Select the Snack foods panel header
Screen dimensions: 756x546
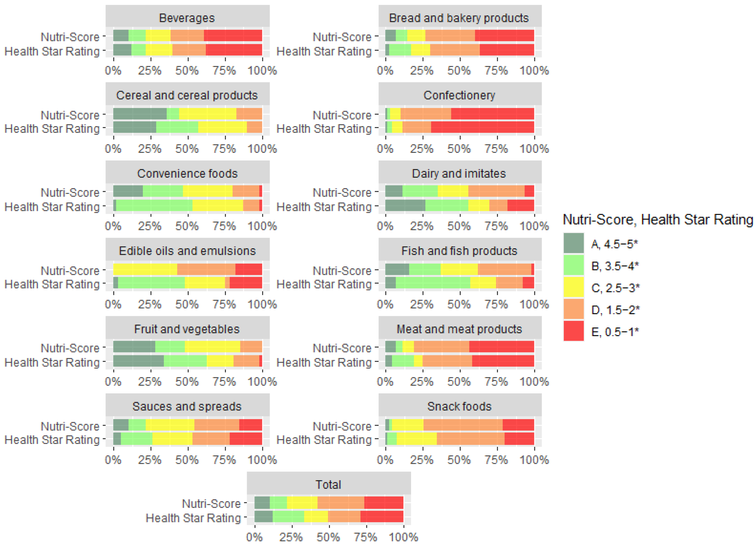[x=459, y=406]
